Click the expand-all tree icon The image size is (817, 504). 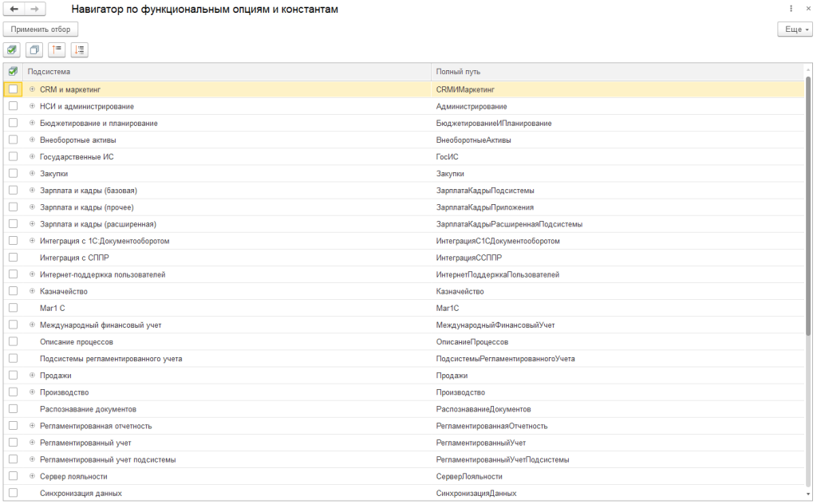click(x=79, y=49)
